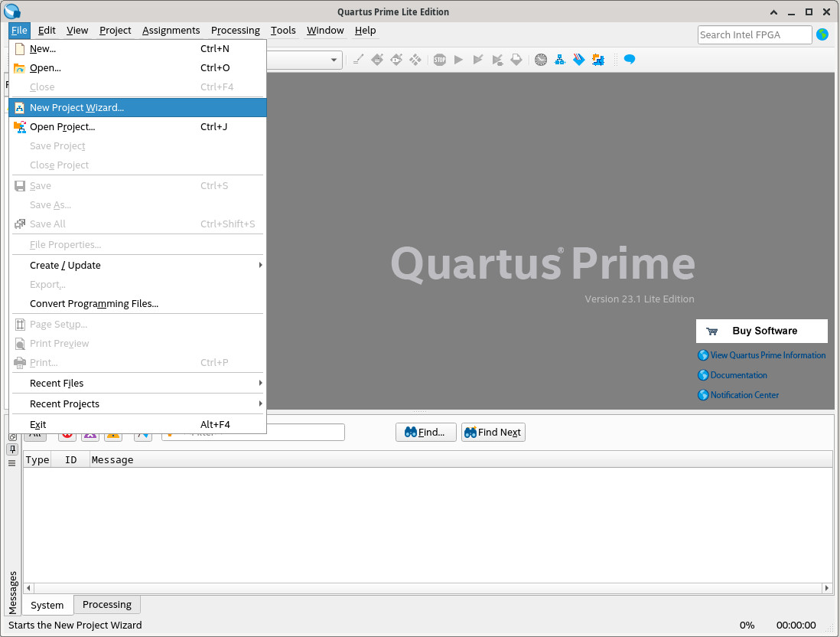
Task: Click the 0% progress indicator in status bar
Action: pos(747,626)
